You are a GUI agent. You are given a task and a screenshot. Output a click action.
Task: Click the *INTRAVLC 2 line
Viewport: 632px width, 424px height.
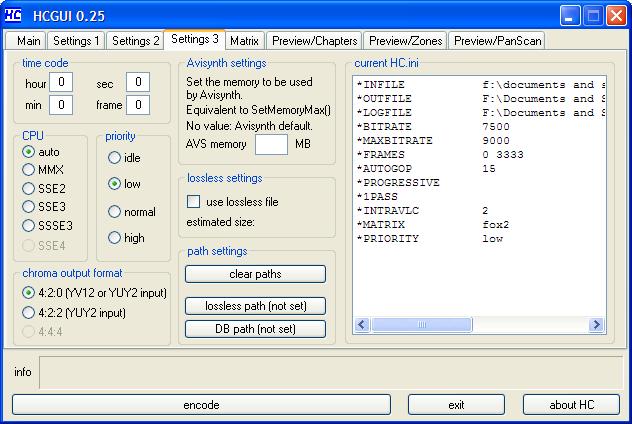tap(423, 210)
